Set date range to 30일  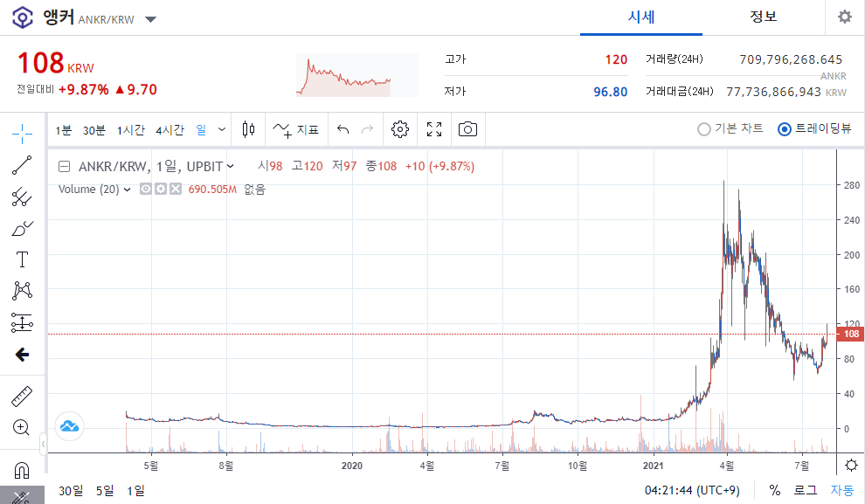click(x=71, y=490)
